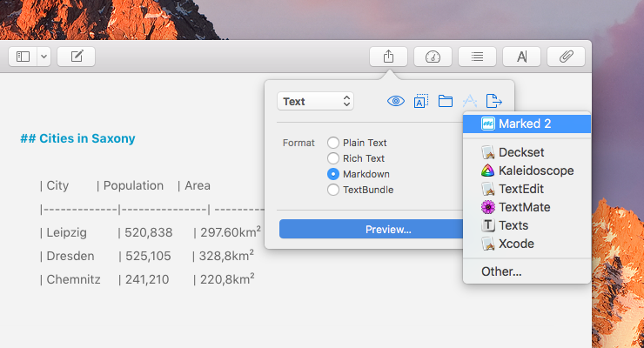Click the copy to clipboard icon
This screenshot has height=348, width=644.
coord(420,101)
